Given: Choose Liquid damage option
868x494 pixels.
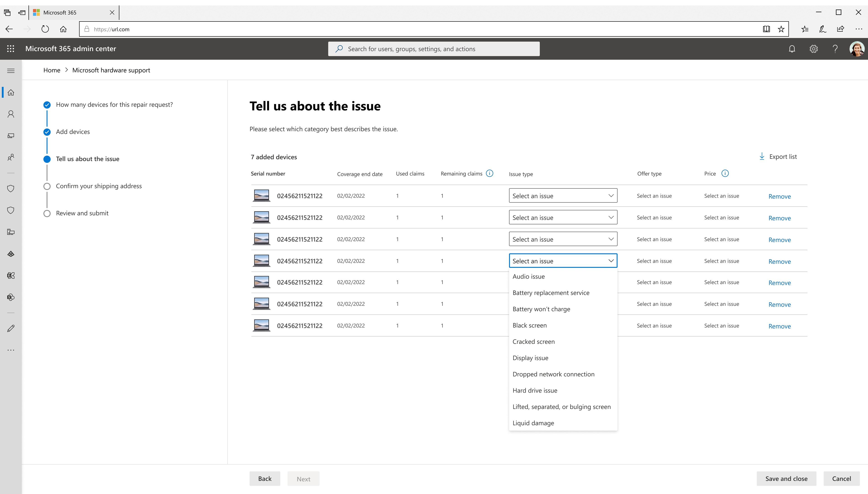Looking at the screenshot, I should click(x=563, y=423).
